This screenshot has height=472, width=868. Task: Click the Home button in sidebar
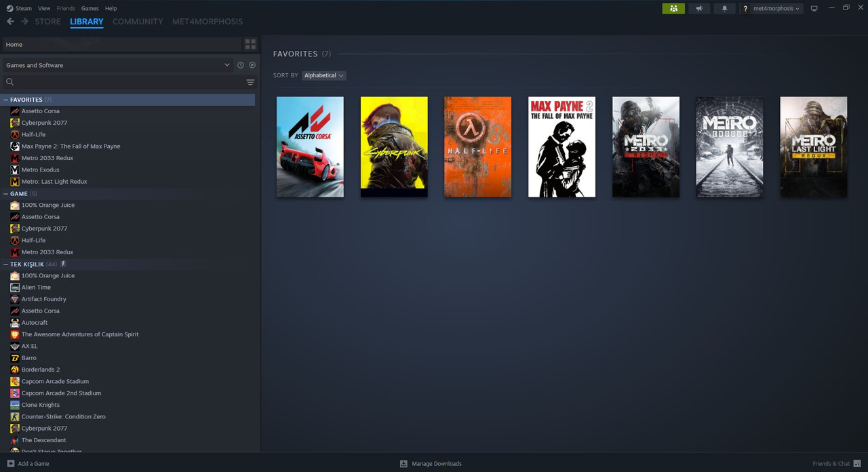(121, 44)
